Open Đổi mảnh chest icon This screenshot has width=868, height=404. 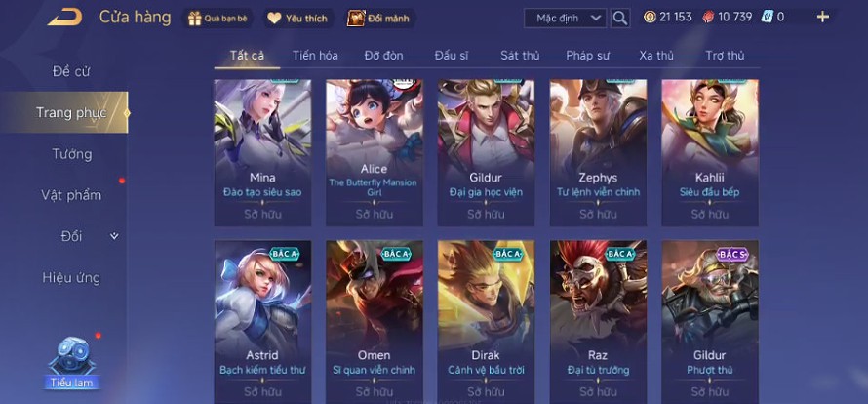[x=356, y=19]
